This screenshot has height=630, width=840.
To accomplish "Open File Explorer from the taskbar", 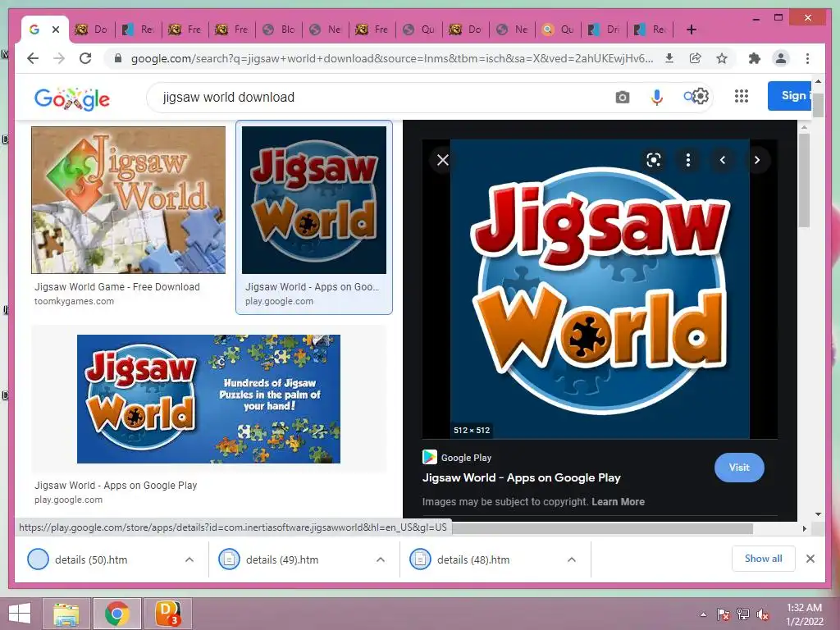I will (x=66, y=614).
